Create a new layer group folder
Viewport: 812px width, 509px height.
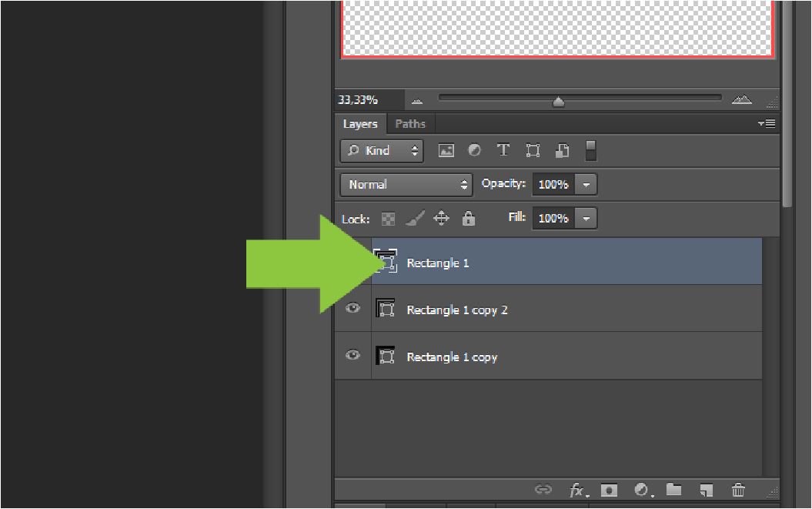pyautogui.click(x=673, y=490)
